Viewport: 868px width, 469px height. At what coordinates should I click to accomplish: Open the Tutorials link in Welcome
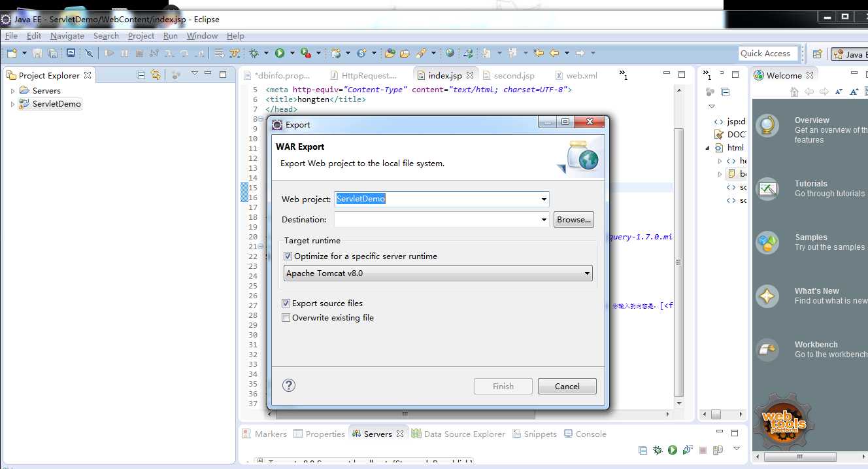[x=811, y=184]
